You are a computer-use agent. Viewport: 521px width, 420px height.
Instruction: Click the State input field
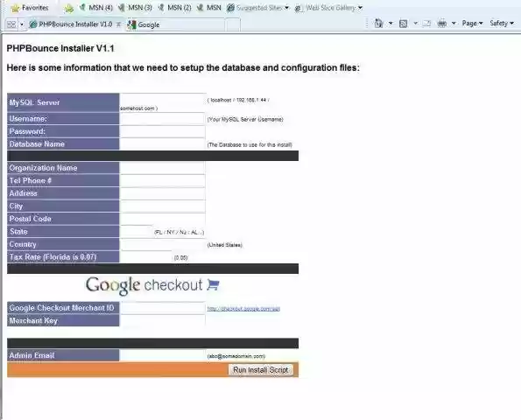point(137,231)
